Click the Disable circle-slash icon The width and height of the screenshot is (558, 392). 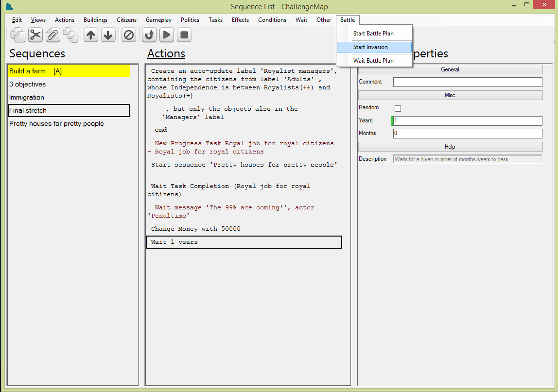pos(129,35)
